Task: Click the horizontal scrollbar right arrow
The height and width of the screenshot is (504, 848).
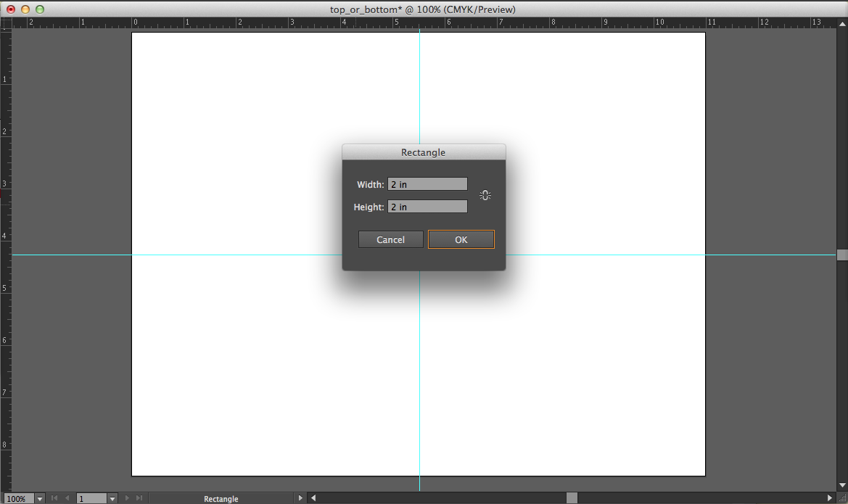Action: pos(830,498)
